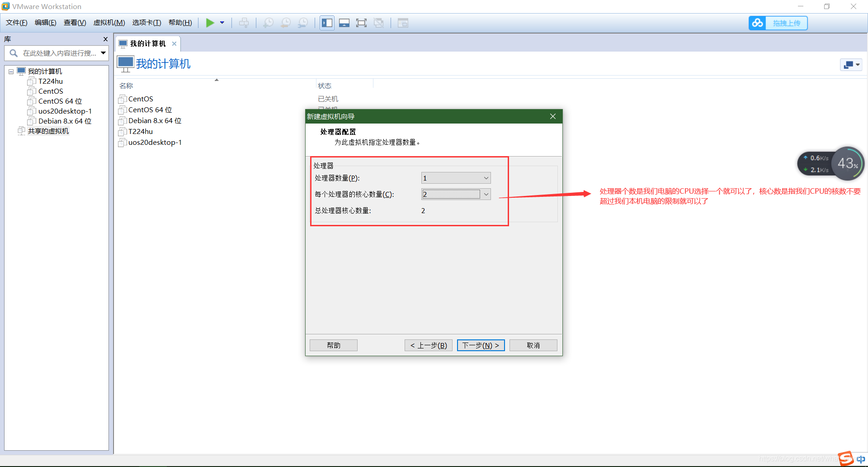Click the library search input field
Screen dimensions: 868x467
click(57, 53)
